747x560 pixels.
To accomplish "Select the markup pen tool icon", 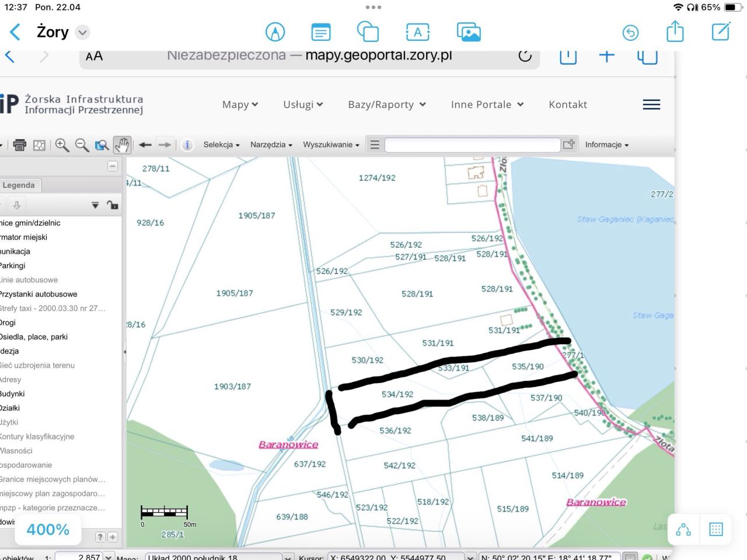I will point(275,32).
